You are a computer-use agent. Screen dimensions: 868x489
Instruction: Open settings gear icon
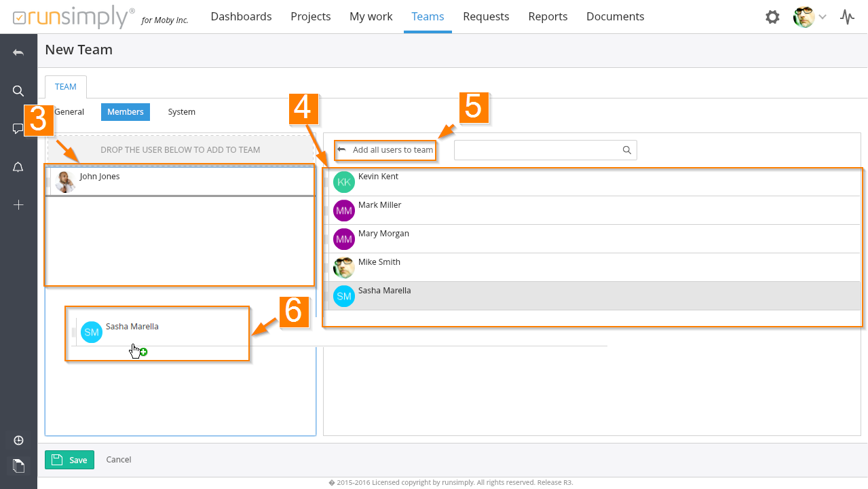[x=772, y=17]
